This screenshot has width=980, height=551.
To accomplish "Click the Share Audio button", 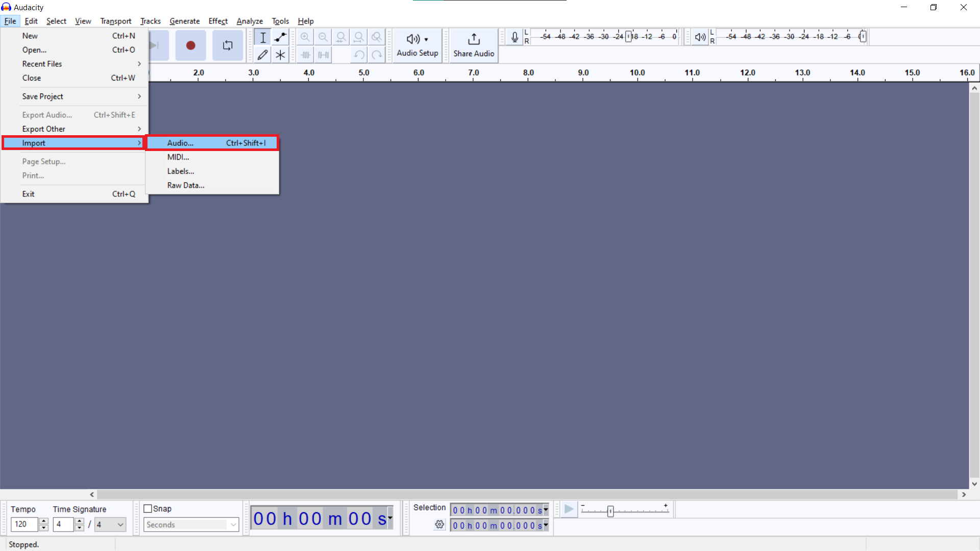I will click(x=474, y=45).
